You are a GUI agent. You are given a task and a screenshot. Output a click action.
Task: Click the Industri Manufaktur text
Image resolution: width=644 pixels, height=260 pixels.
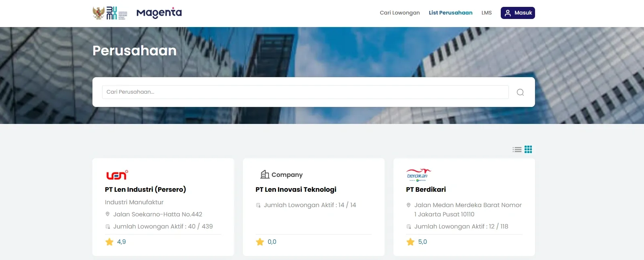134,202
